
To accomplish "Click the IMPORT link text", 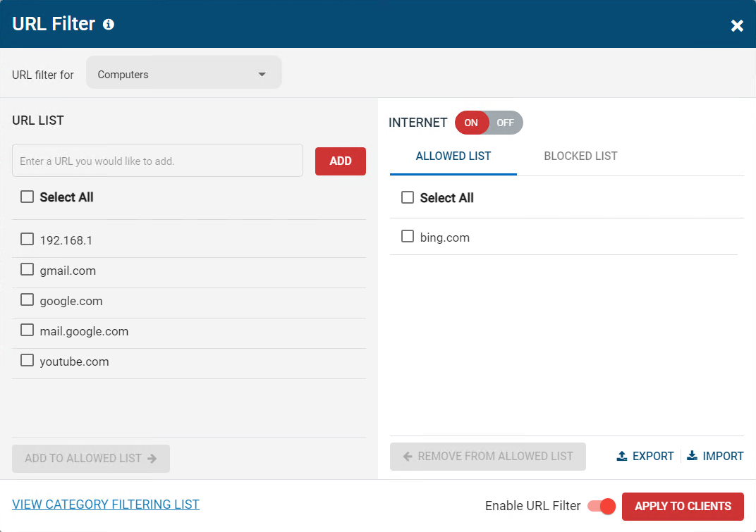I will (x=724, y=457).
